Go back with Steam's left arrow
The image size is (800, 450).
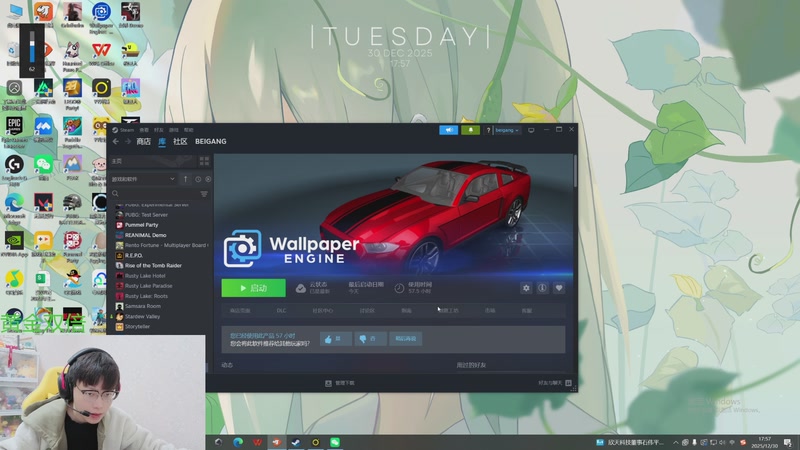coord(116,141)
